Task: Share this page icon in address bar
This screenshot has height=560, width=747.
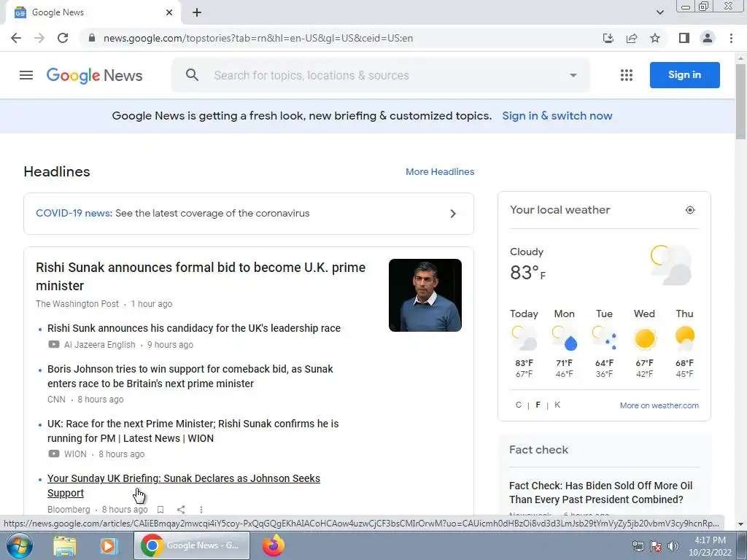Action: point(632,38)
